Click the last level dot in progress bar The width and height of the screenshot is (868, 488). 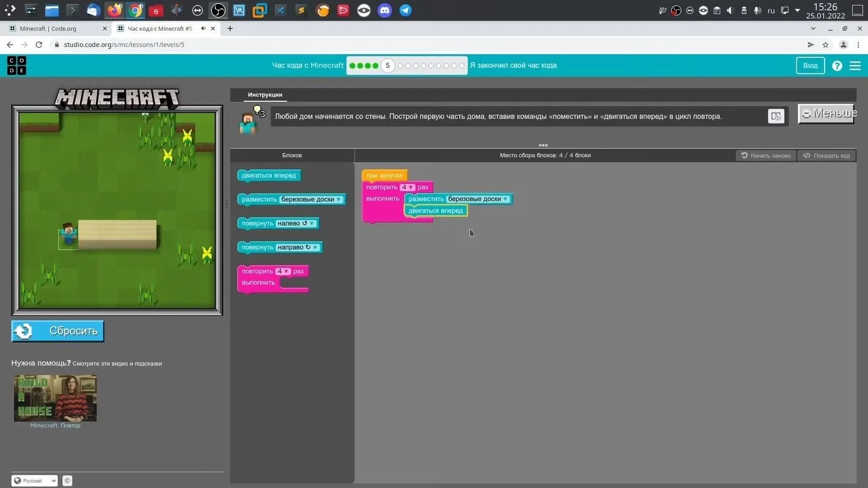coord(462,66)
